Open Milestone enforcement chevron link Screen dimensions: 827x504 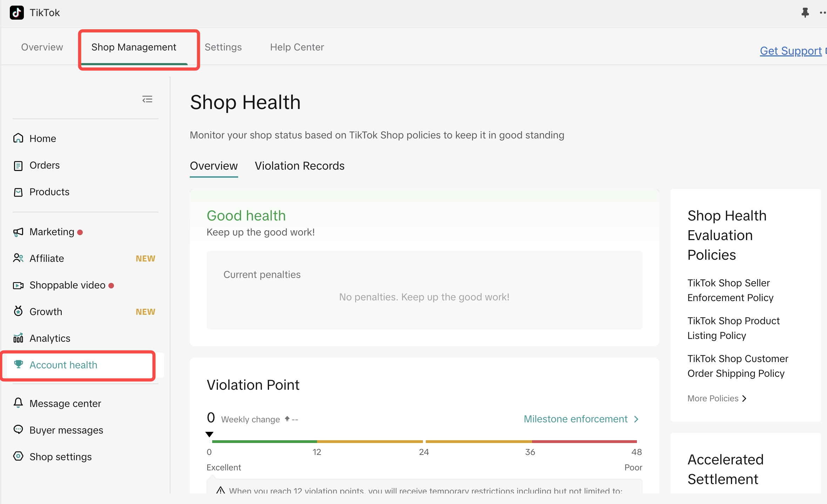click(x=581, y=419)
